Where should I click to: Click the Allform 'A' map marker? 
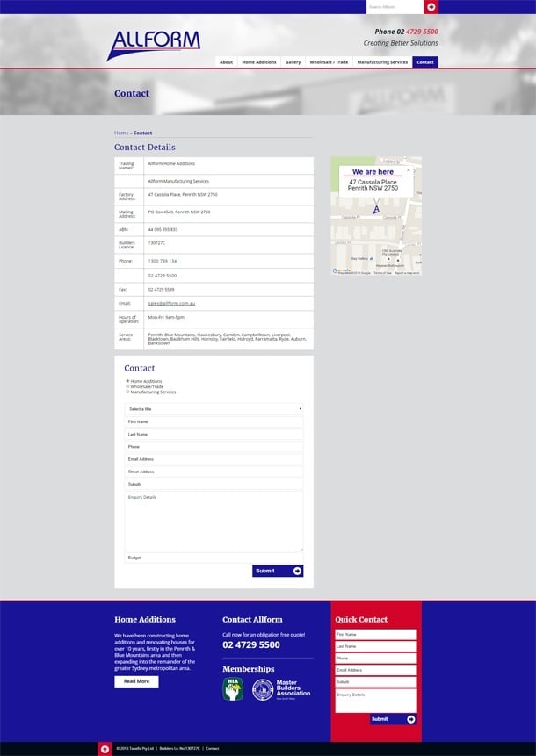pos(376,209)
